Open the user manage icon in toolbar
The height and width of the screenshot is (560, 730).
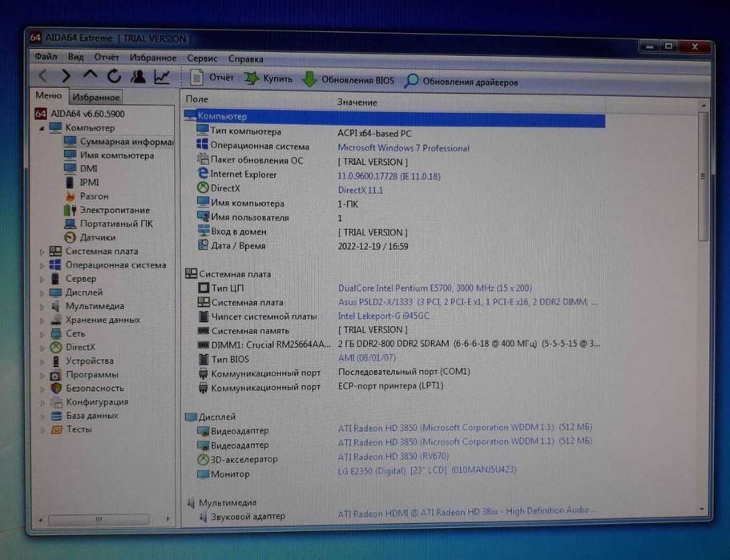click(138, 76)
